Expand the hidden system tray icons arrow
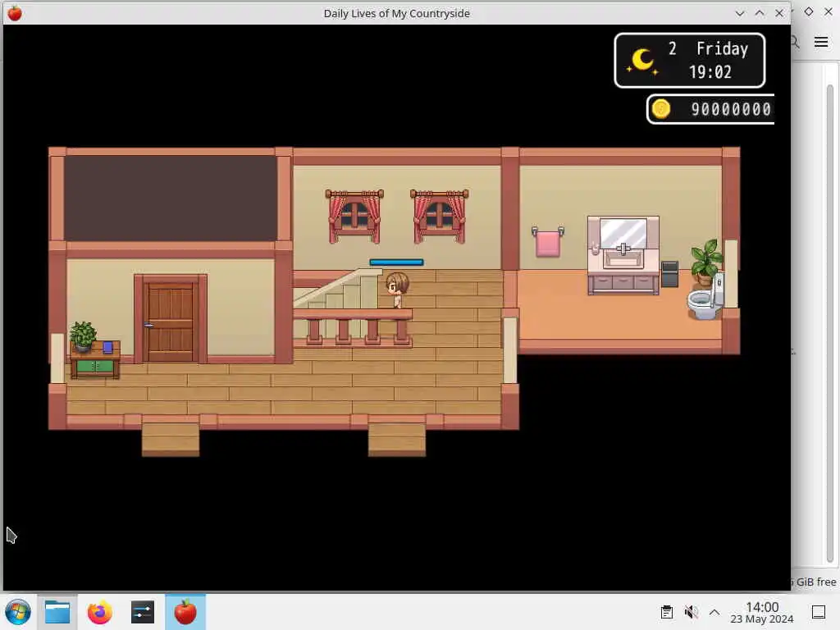Viewport: 840px width, 630px height. click(x=714, y=612)
